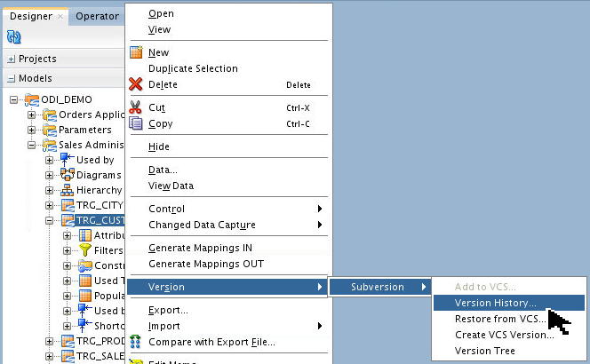Expand the TRG_CITY datastore node
Screen dimensions: 590x364
click(x=50, y=205)
